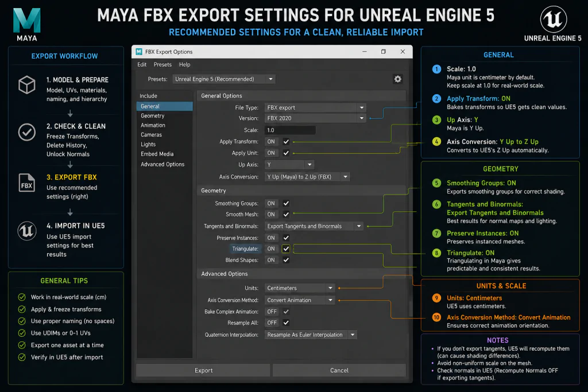Maximize the FBX Export Options window
Viewport: 588px width, 392px height.
coord(383,52)
